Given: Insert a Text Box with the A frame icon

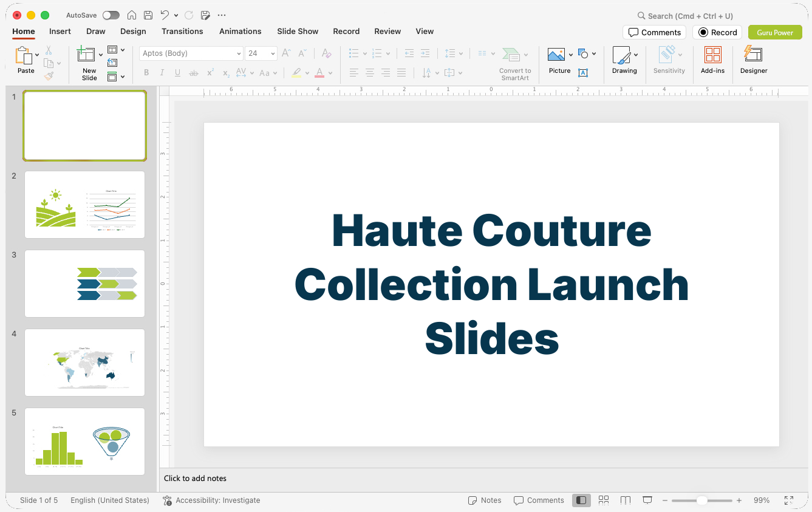Looking at the screenshot, I should (583, 73).
